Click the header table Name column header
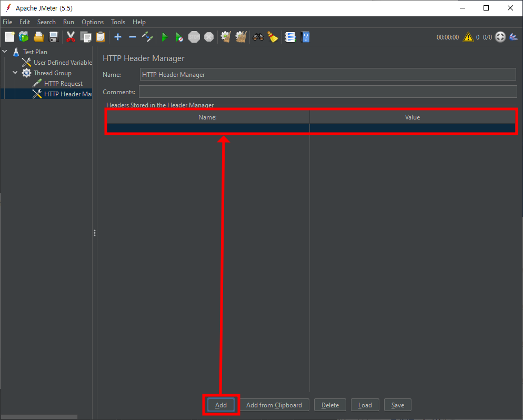Screen dimensions: 523x420 [208, 117]
